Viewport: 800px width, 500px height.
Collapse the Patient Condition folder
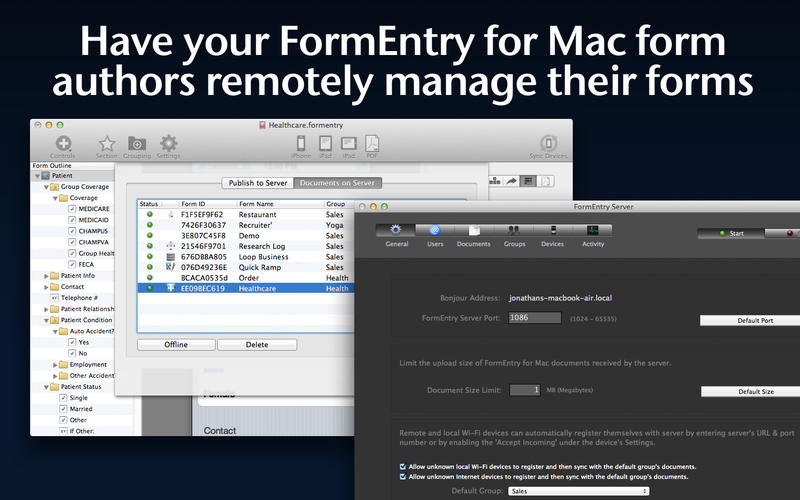[46, 320]
